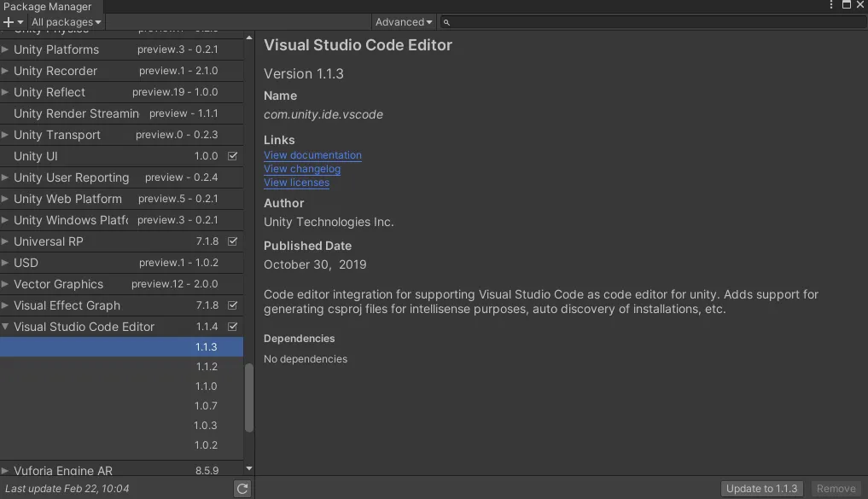The image size is (868, 499).
Task: Click the search magnifier icon
Action: pyautogui.click(x=446, y=22)
